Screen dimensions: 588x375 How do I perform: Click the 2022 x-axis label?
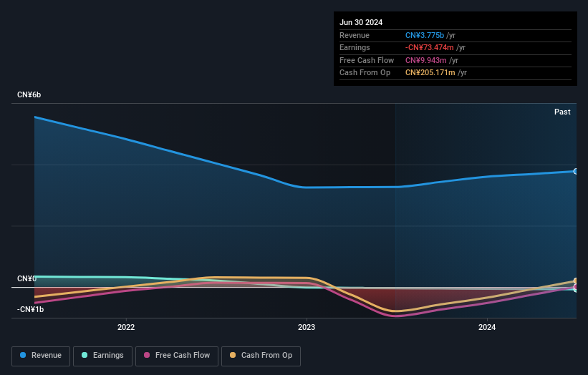coord(126,327)
